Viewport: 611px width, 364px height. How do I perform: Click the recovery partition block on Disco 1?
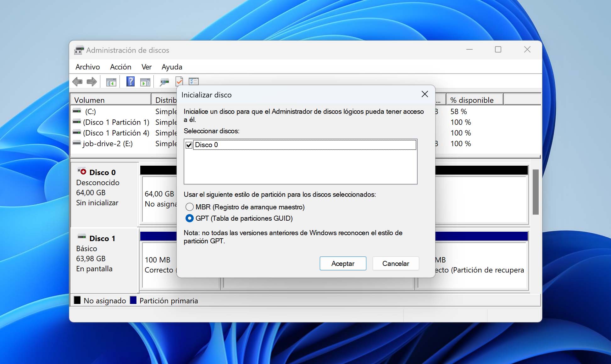(x=480, y=265)
